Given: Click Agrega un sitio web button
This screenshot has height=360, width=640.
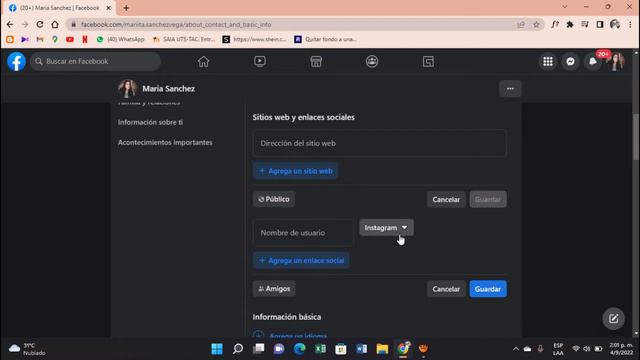Looking at the screenshot, I should tap(296, 171).
